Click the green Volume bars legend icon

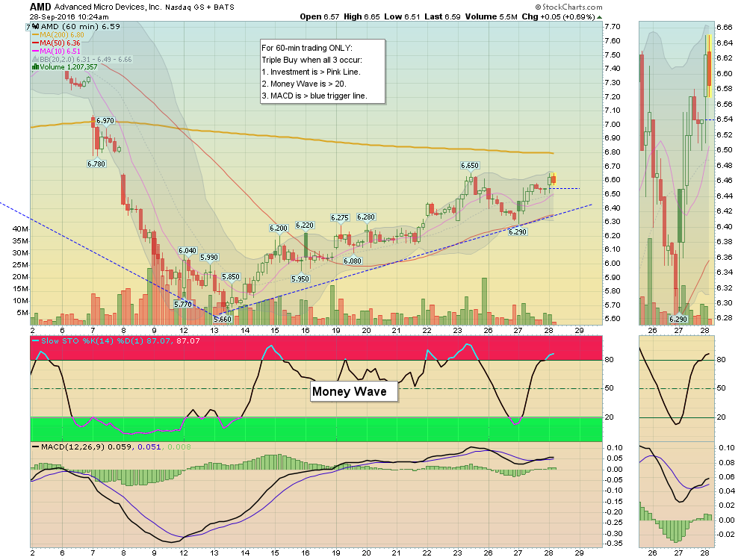click(x=35, y=67)
